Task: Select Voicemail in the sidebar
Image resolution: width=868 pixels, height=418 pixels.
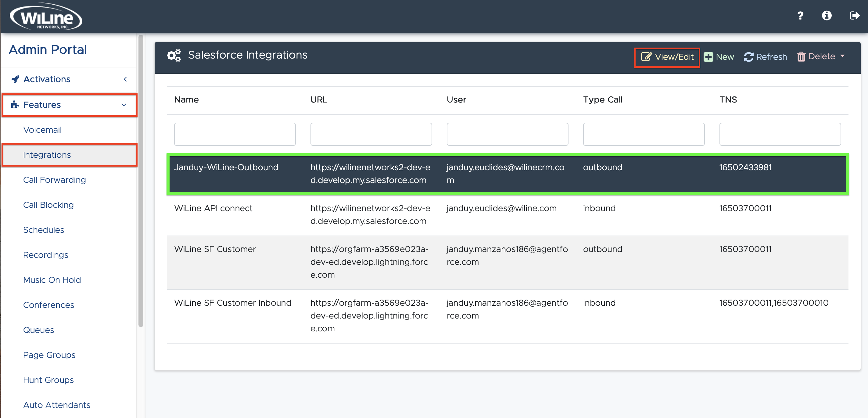Action: (42, 129)
